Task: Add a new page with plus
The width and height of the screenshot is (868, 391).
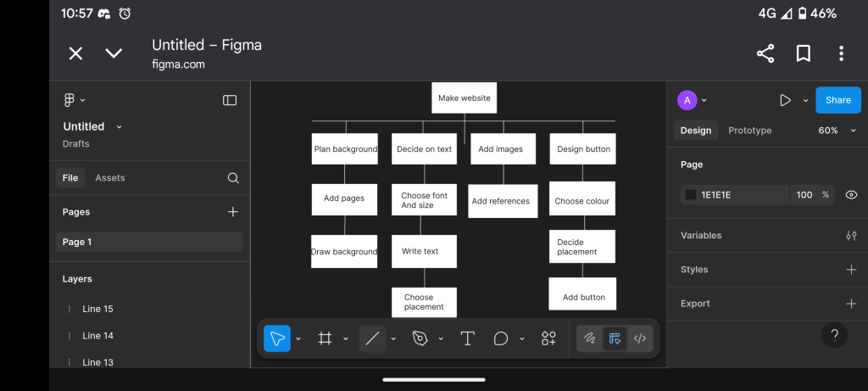Action: (233, 212)
